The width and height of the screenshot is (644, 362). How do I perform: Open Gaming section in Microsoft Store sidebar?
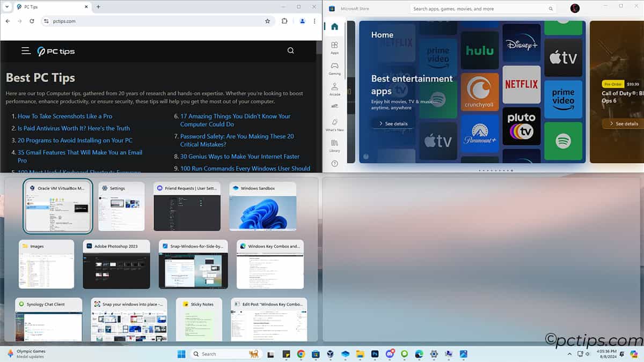click(334, 68)
